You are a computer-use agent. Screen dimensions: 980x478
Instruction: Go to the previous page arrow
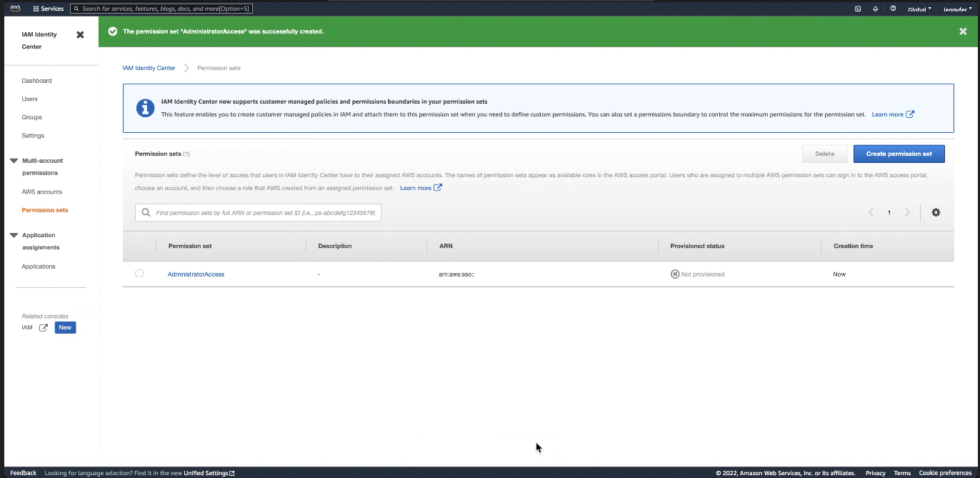click(871, 212)
